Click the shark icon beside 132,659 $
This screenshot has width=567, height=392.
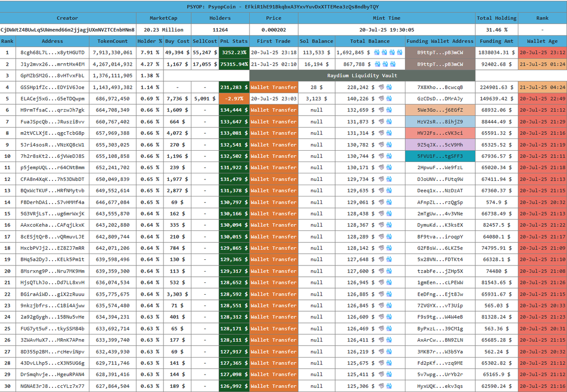click(380, 110)
